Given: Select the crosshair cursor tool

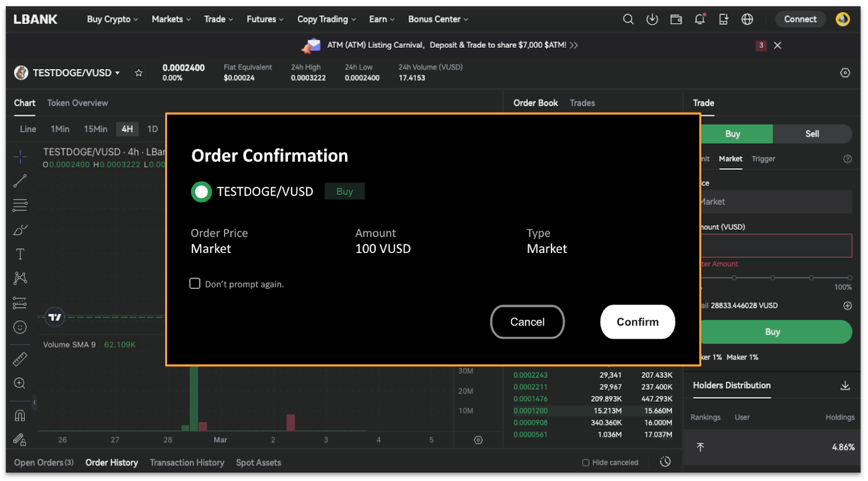Looking at the screenshot, I should click(20, 157).
